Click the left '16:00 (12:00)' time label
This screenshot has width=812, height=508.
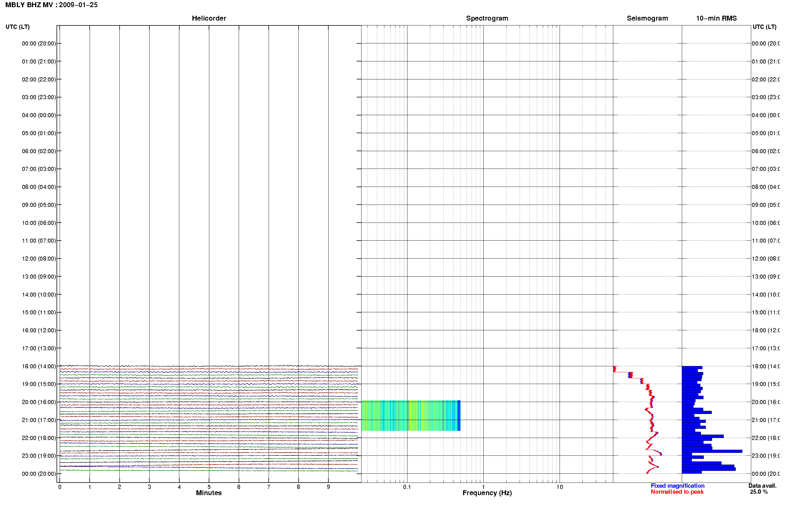pyautogui.click(x=39, y=330)
